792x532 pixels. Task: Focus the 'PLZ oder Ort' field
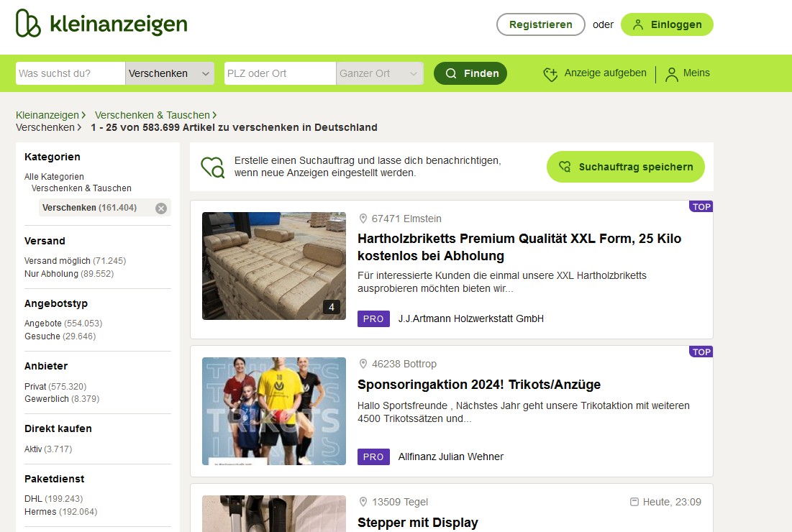click(280, 73)
